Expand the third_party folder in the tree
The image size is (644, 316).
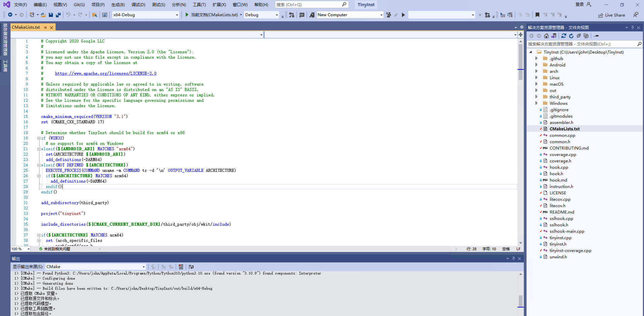point(536,97)
